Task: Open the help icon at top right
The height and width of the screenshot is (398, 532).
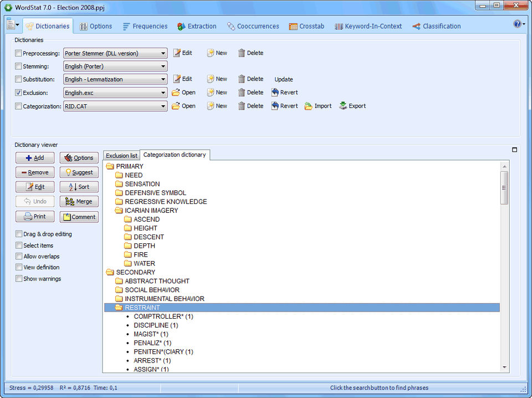Action: (517, 24)
